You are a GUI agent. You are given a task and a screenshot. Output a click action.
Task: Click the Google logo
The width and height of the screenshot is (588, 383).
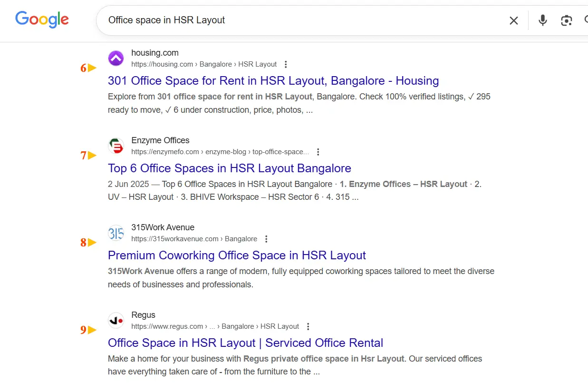coord(42,20)
